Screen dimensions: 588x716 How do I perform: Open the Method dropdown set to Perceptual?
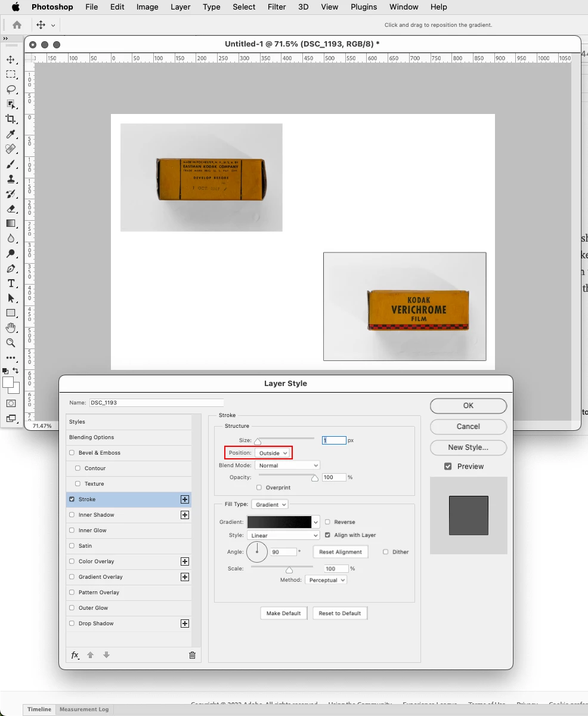(326, 580)
